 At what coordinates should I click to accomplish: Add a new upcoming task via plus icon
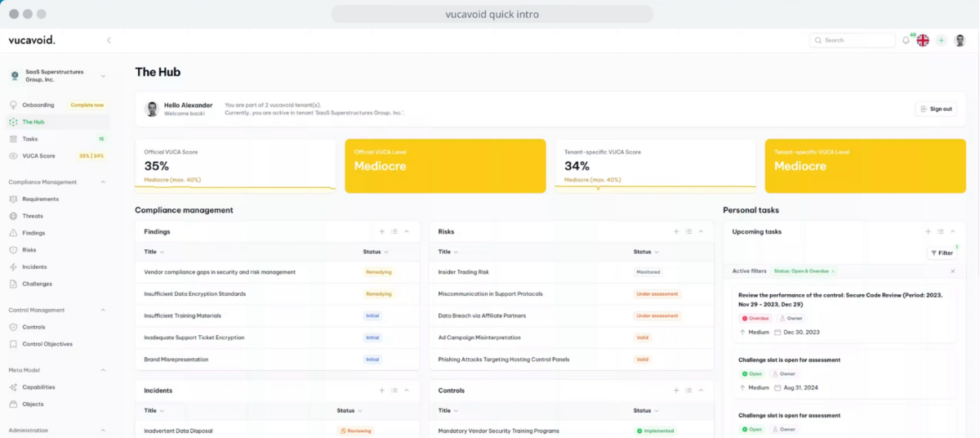(x=928, y=232)
